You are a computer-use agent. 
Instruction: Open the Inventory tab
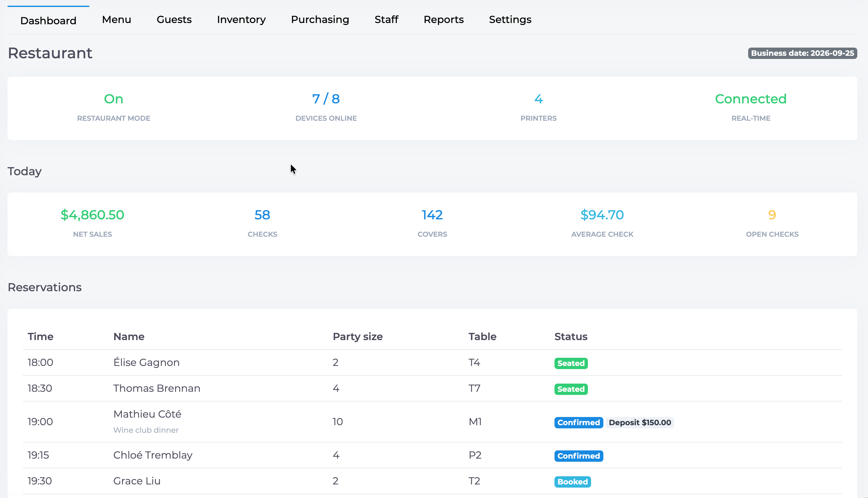click(x=241, y=20)
